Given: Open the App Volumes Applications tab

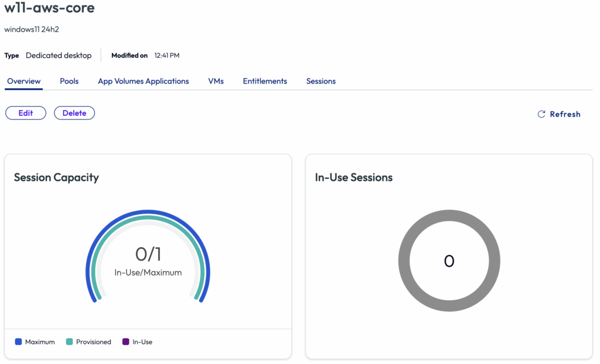Looking at the screenshot, I should [143, 81].
